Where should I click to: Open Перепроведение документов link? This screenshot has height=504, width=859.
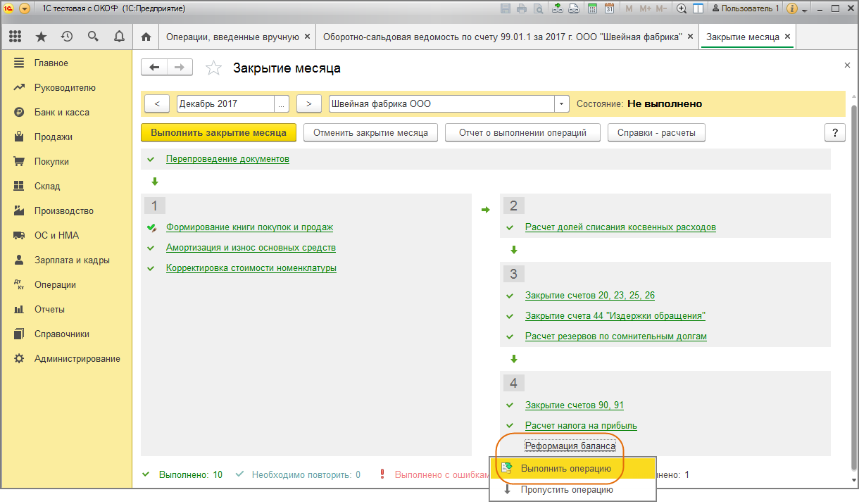[227, 159]
